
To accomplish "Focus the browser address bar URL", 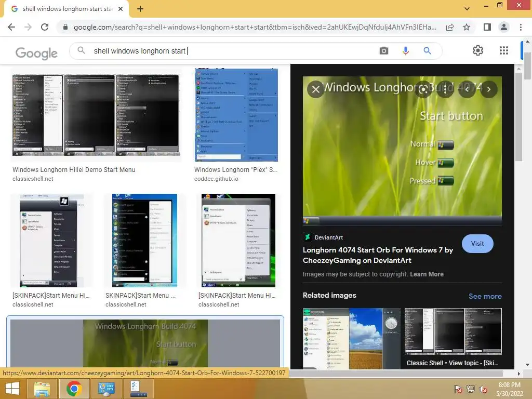I will pos(255,27).
